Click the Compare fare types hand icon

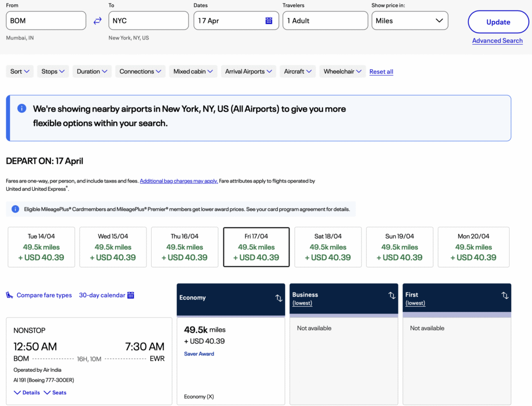(9, 295)
